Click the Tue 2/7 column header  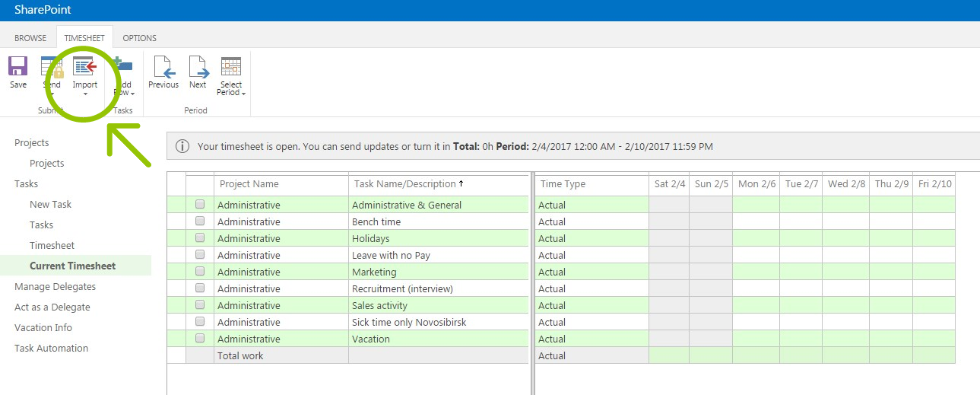coord(802,184)
